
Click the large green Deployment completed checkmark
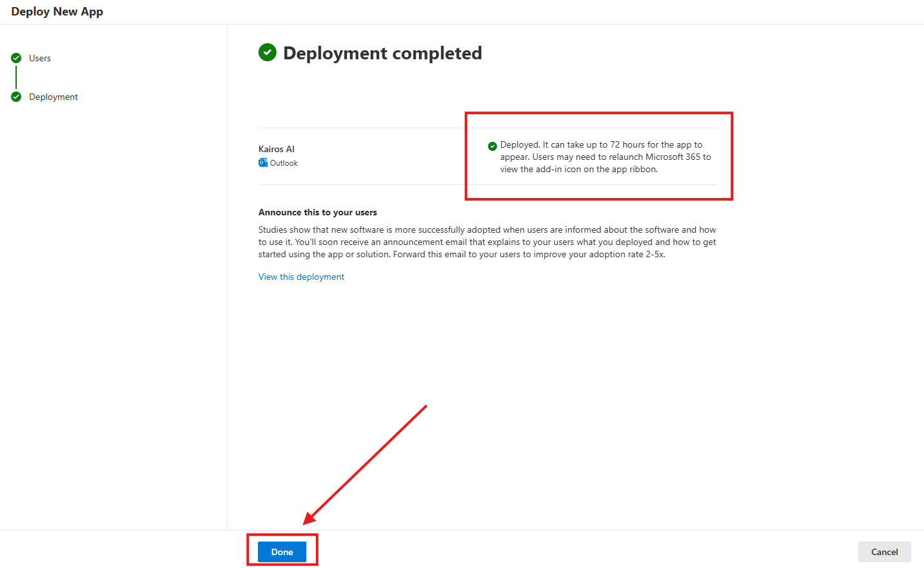click(267, 52)
